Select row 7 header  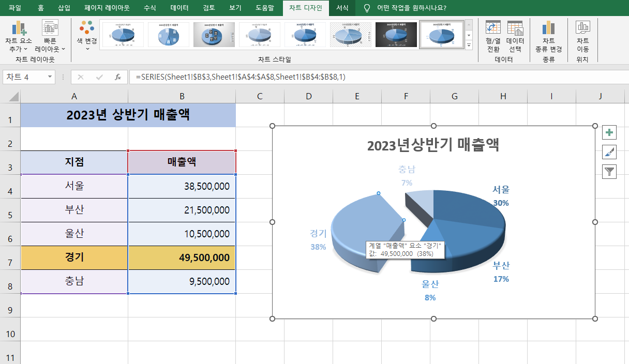point(10,257)
